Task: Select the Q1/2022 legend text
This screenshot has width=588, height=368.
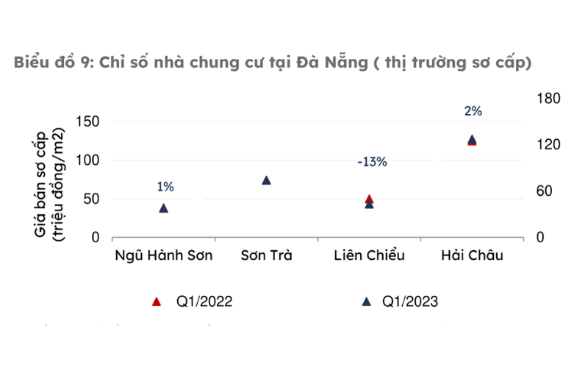Action: 204,302
